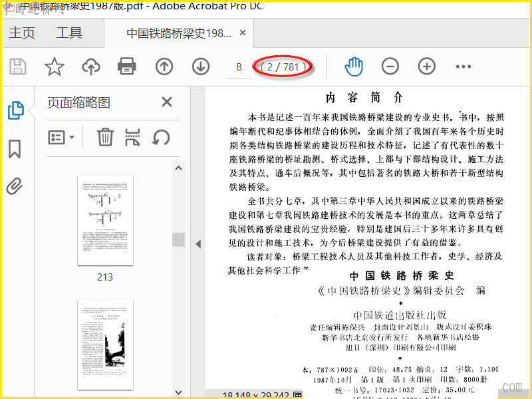Open the page thumbnails panel icon
The width and height of the screenshot is (532, 399).
point(15,110)
